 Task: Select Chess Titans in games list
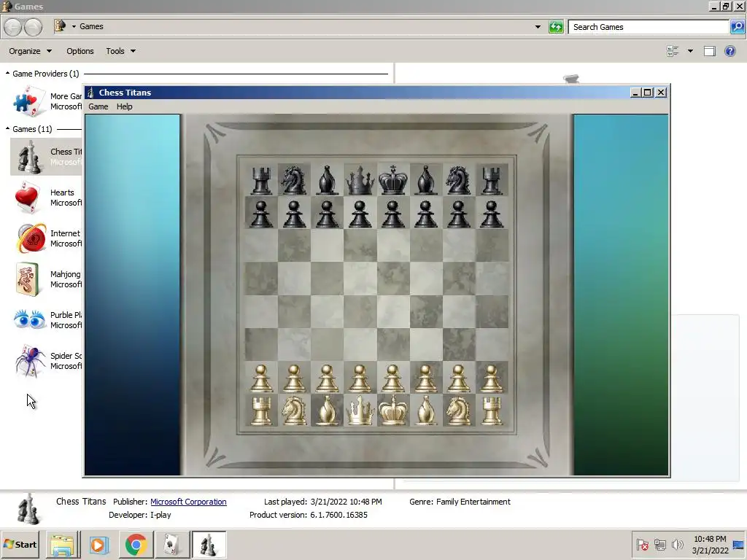(46, 157)
